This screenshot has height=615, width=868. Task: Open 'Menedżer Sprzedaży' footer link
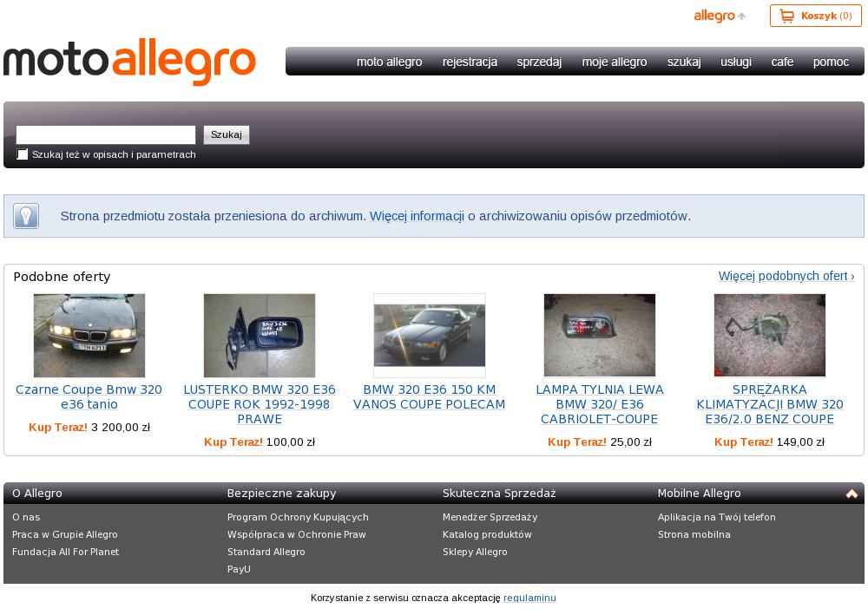490,517
